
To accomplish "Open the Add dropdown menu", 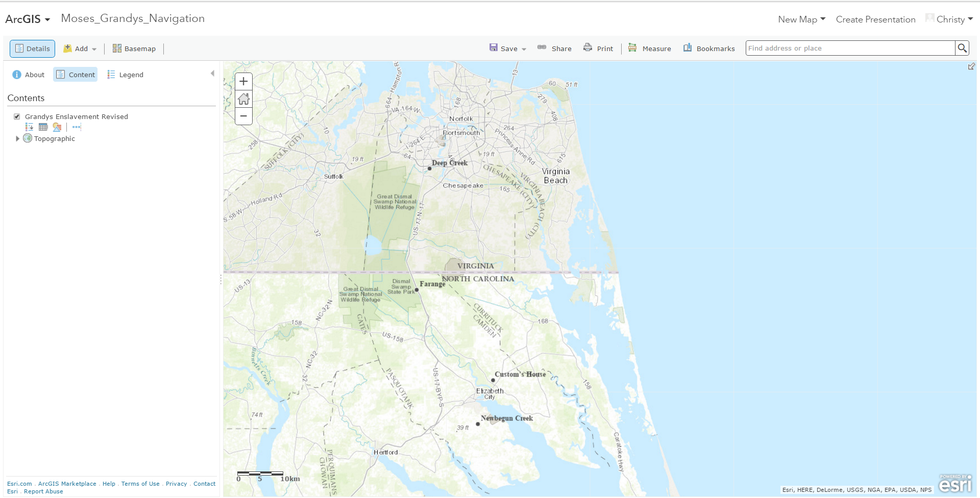I will point(80,49).
